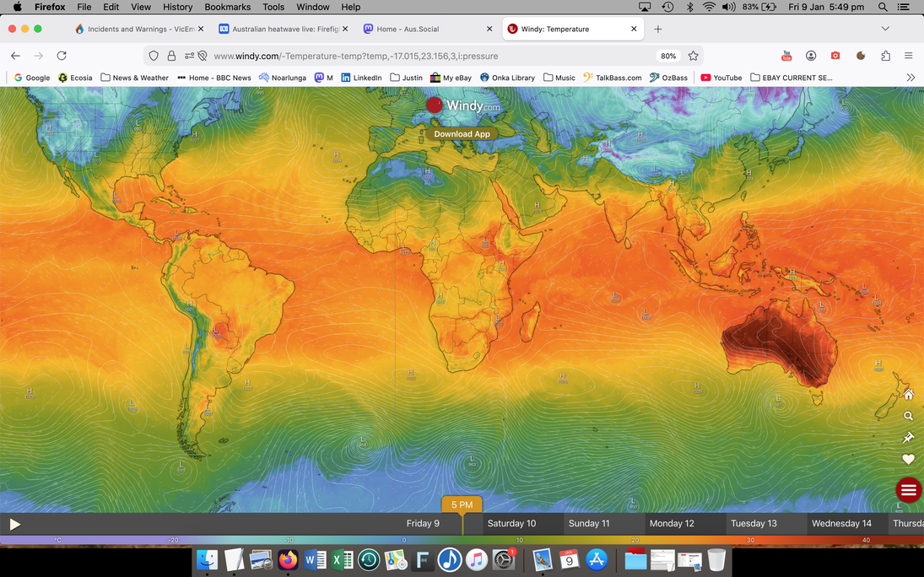Click the Download App button

coord(462,134)
